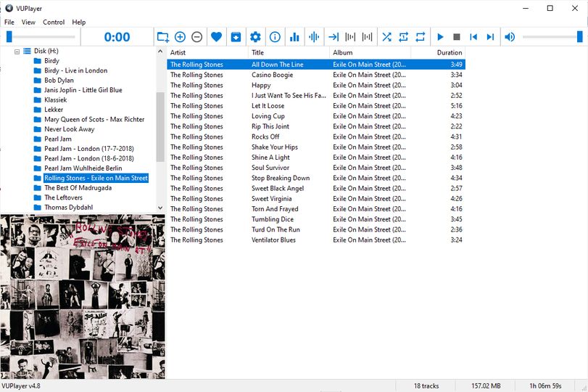The image size is (588, 392).
Task: Select the Happy track
Action: click(316, 85)
